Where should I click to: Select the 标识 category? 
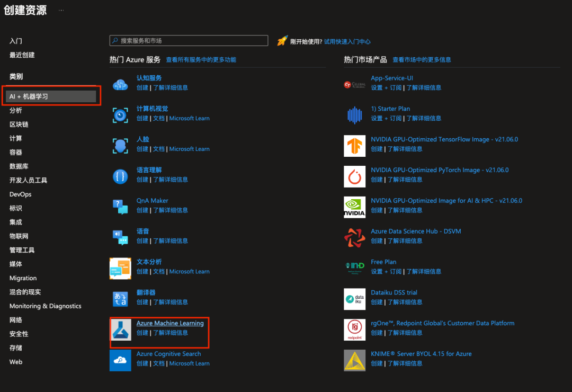pos(16,208)
